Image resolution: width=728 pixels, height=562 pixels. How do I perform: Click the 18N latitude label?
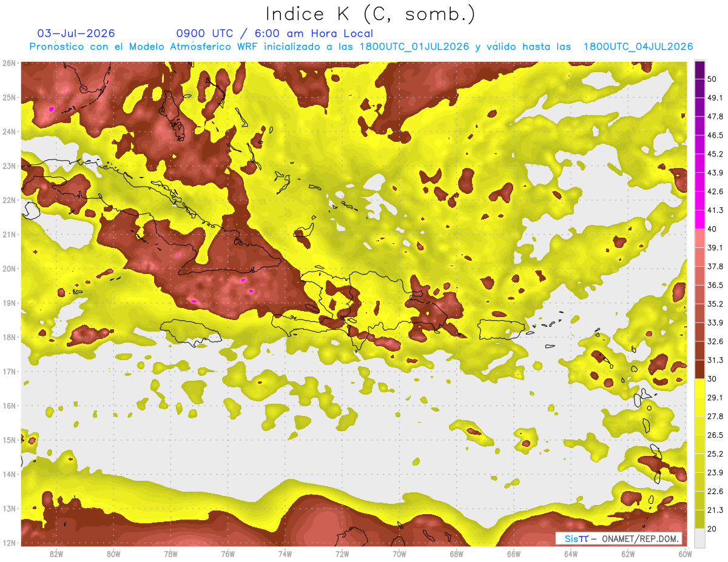[8, 337]
